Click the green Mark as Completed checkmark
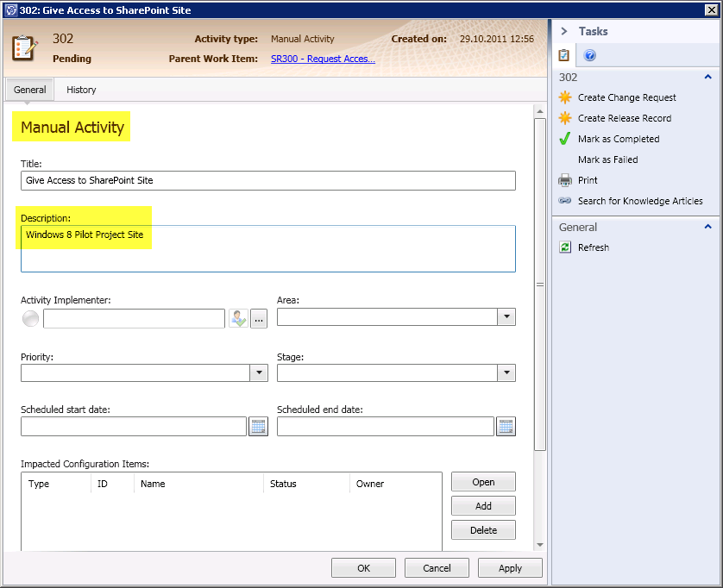Screen dimensions: 723x588 (x=565, y=139)
